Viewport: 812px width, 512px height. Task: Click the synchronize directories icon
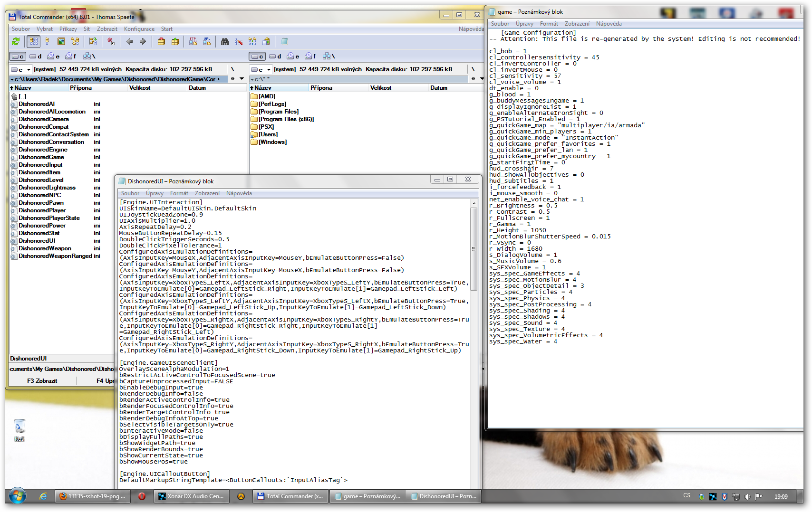(x=252, y=42)
